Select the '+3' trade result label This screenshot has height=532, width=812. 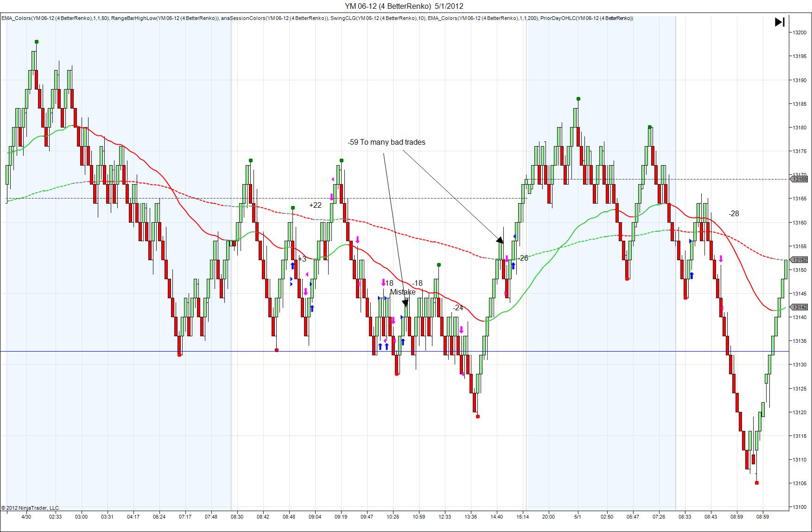click(x=302, y=259)
